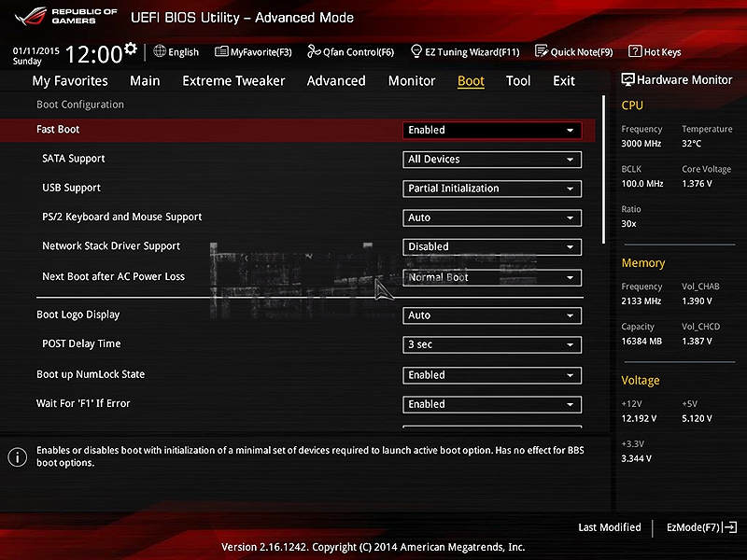747x560 pixels.
Task: Select the Boot tab
Action: (x=471, y=81)
